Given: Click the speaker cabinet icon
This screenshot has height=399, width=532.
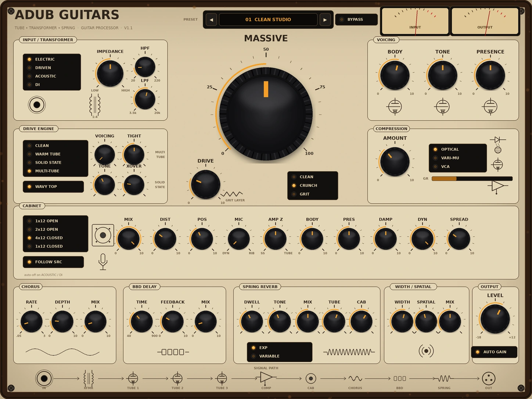Looking at the screenshot, I should (x=103, y=235).
